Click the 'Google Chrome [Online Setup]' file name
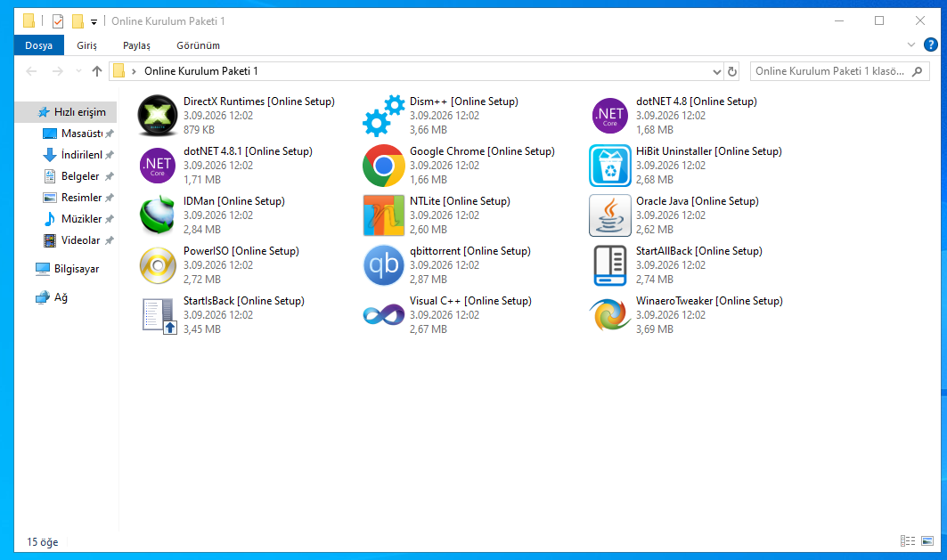947x560 pixels. tap(482, 151)
